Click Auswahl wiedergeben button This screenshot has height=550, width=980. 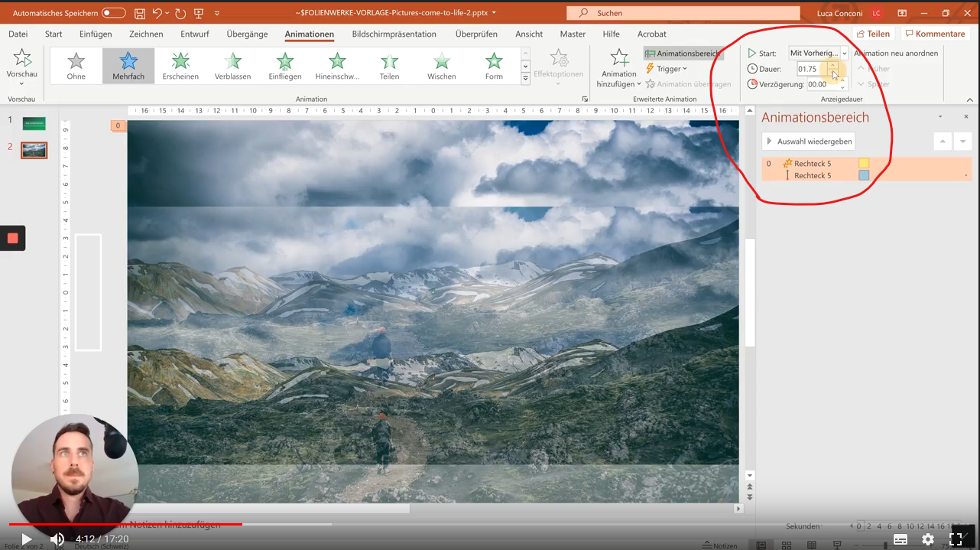(x=808, y=142)
